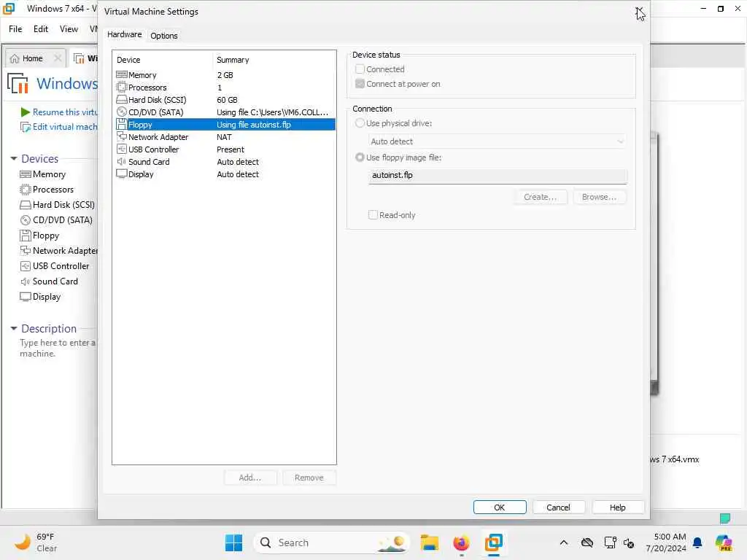Select the Memory icon in the device list
The image size is (747, 560).
[x=122, y=75]
